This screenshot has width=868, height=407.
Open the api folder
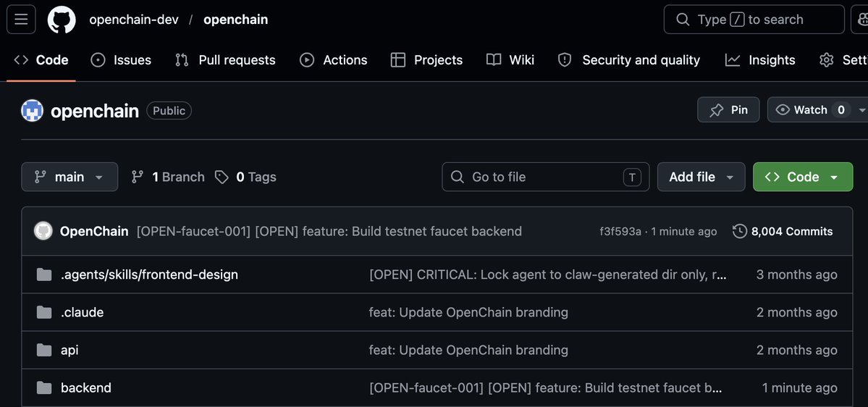69,350
